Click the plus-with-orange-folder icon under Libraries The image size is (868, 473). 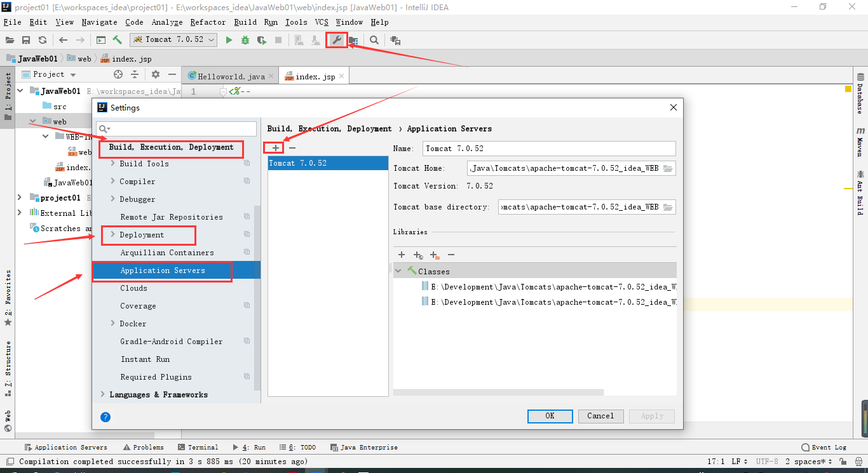pyautogui.click(x=435, y=255)
